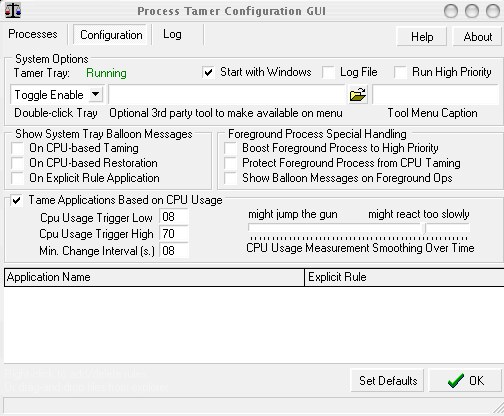The image size is (504, 416).
Task: Click the Process Tamer scales icon in title bar
Action: coord(13,10)
